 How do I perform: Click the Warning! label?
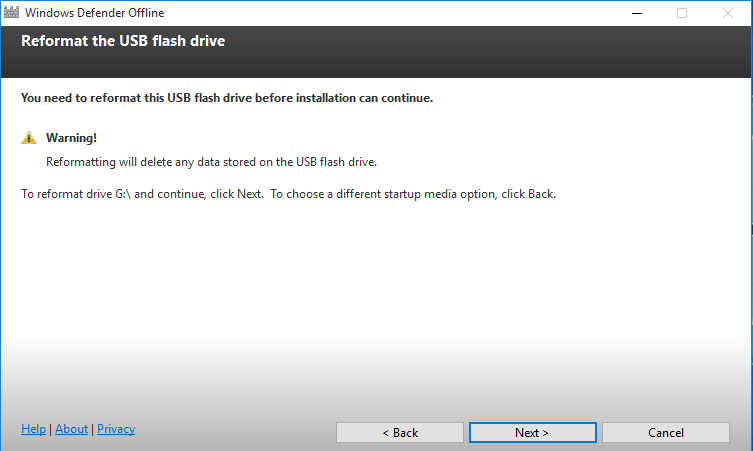click(x=71, y=138)
